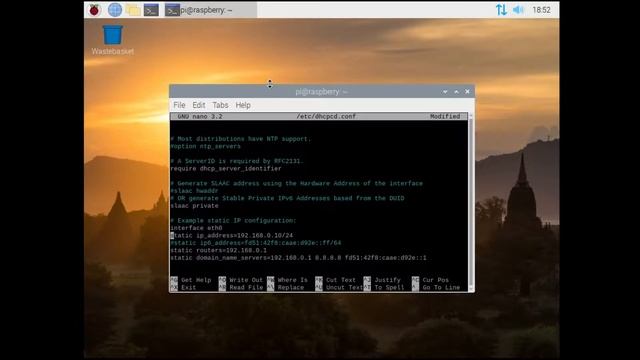Open the File menu in terminal
This screenshot has height=360, width=640.
tap(179, 105)
